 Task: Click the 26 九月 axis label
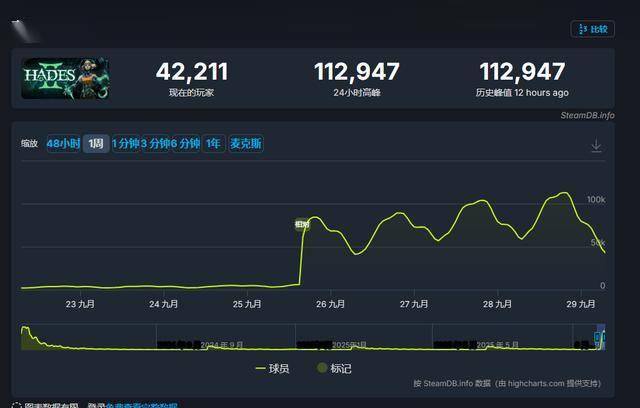click(330, 304)
